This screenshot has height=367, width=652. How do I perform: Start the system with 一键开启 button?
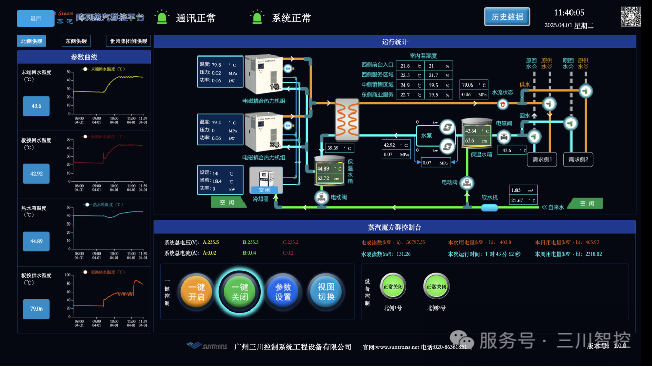pyautogui.click(x=196, y=291)
